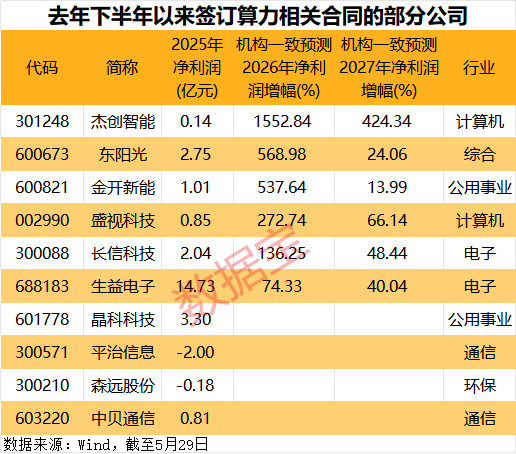Select the net profit value -0.18

click(x=195, y=385)
